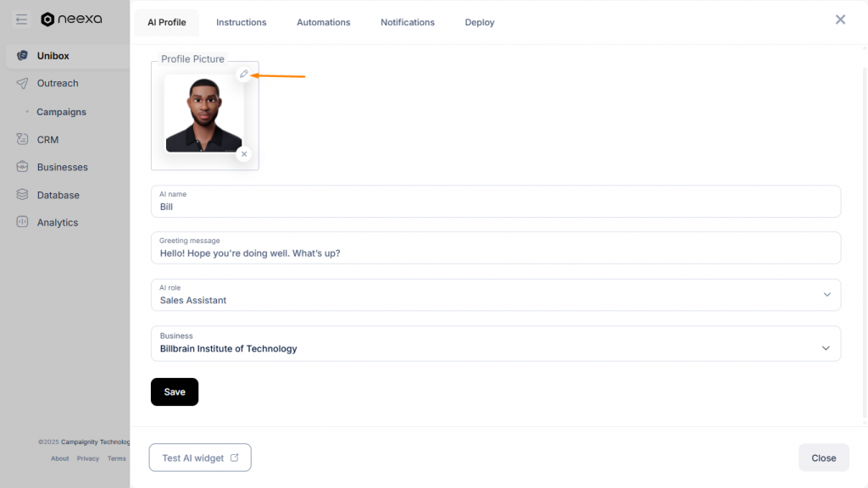This screenshot has width=868, height=488.
Task: Click the Businesses briefcase icon
Action: 22,167
